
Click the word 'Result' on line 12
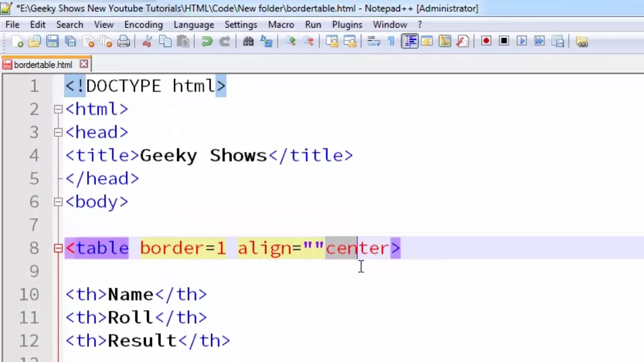coord(142,340)
